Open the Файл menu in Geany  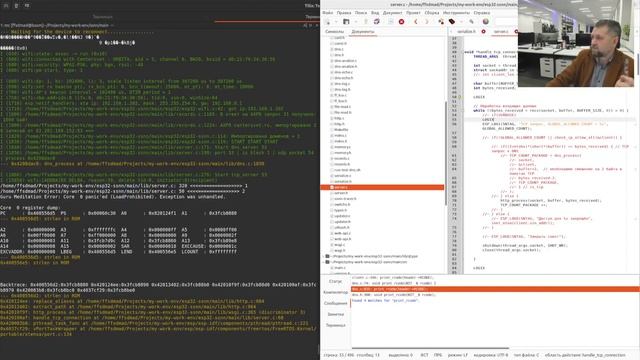pos(328,13)
